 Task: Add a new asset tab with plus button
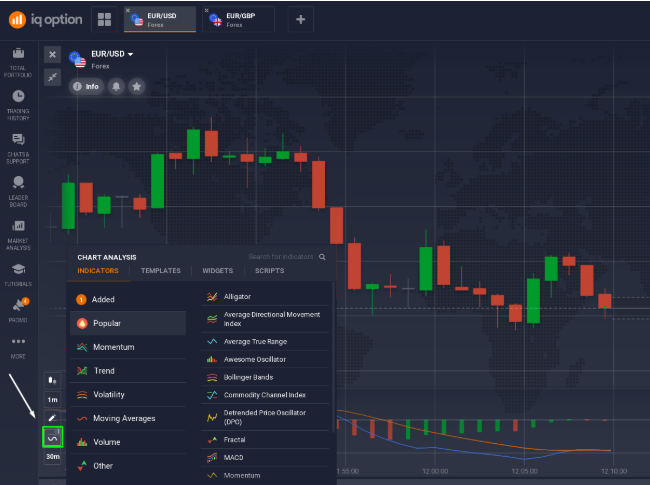pyautogui.click(x=301, y=19)
